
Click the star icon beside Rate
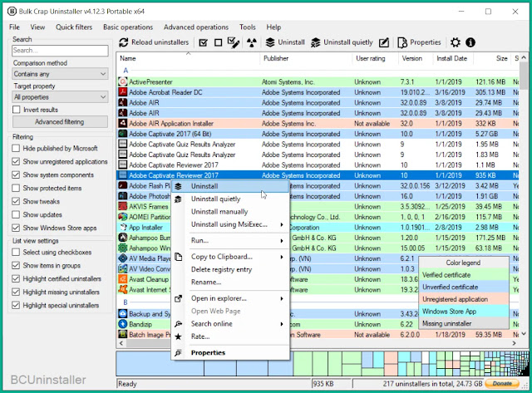178,337
